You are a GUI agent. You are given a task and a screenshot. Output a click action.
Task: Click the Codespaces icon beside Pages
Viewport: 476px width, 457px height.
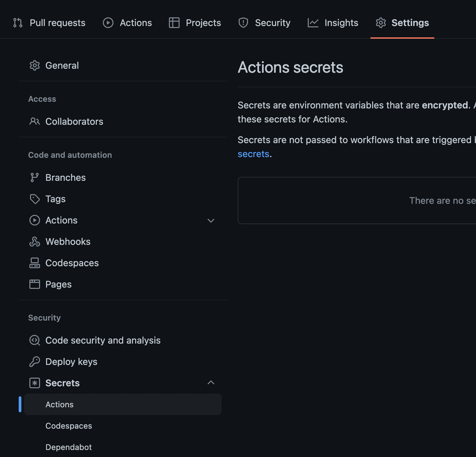(35, 263)
